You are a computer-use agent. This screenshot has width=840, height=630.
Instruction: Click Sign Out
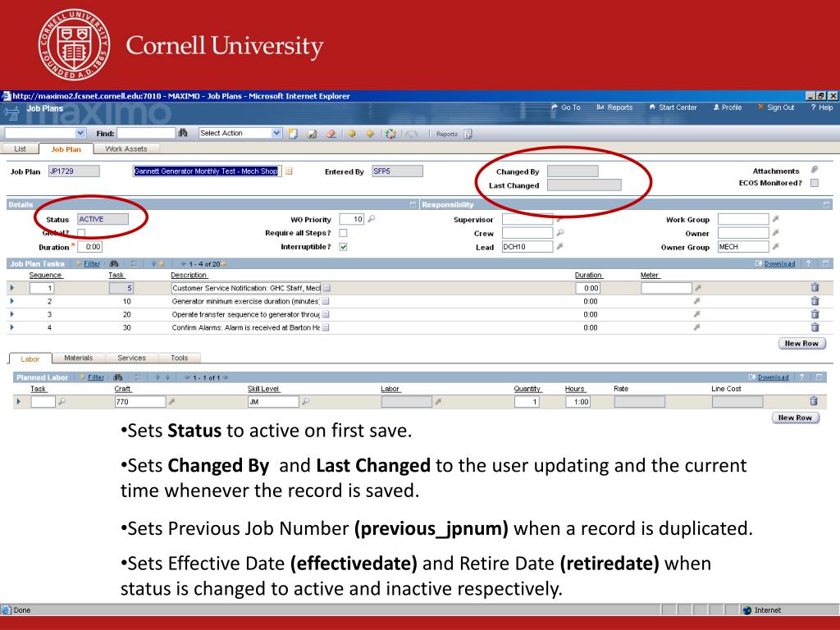(776, 107)
